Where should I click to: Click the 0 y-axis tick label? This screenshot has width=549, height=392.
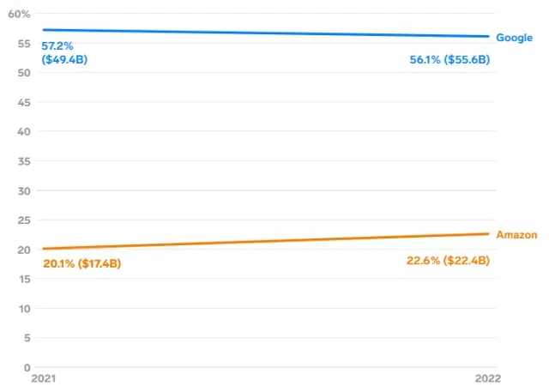(x=27, y=367)
